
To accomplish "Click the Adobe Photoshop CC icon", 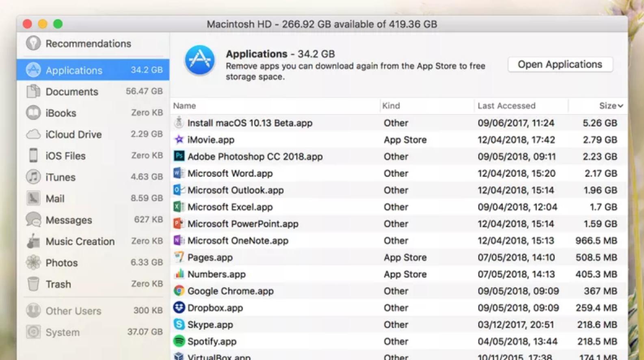I will [x=179, y=156].
